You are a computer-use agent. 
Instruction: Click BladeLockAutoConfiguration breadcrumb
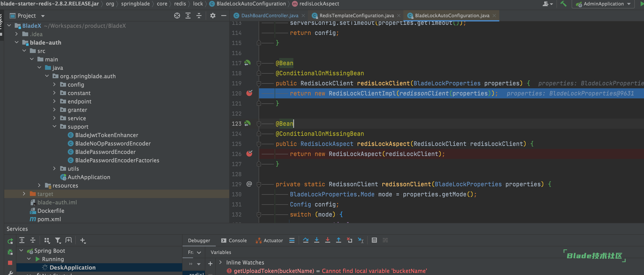click(251, 4)
